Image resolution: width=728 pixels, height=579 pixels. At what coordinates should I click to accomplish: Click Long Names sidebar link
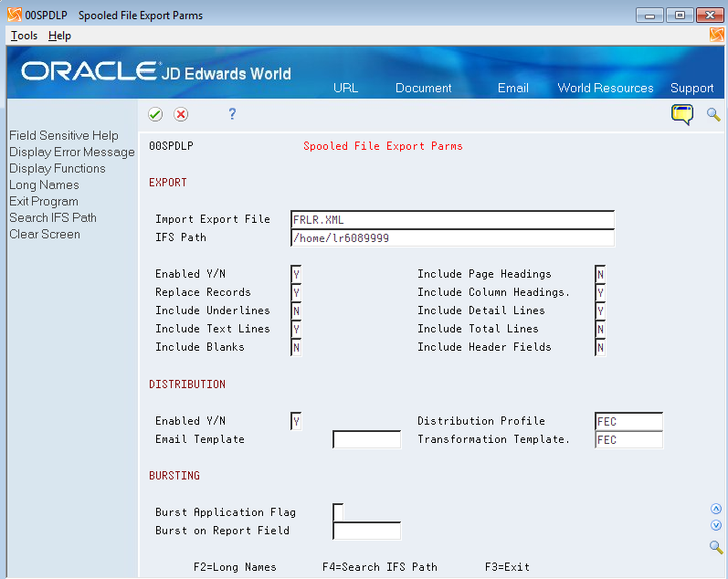pos(44,184)
